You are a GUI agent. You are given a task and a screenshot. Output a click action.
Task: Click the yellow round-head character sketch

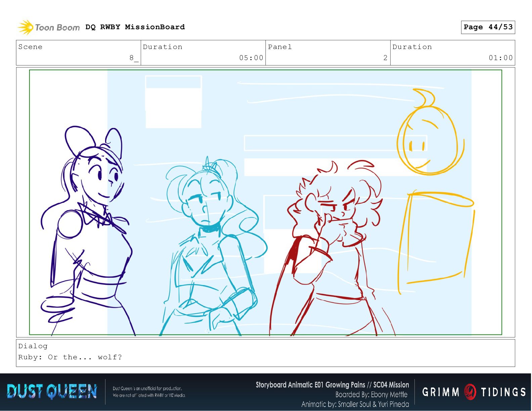pos(435,191)
